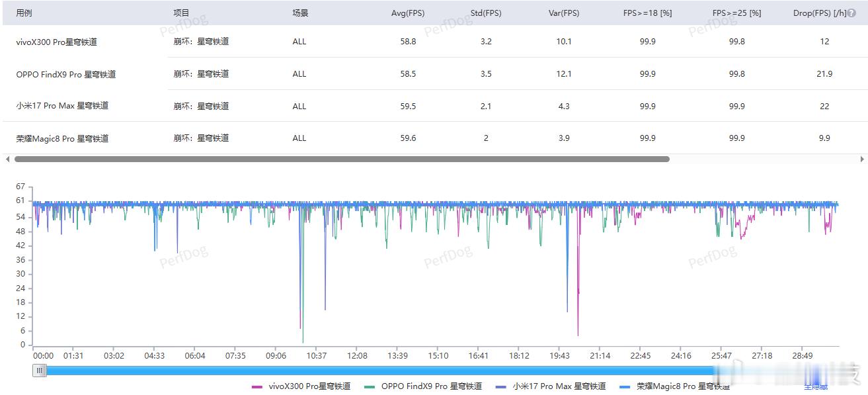This screenshot has width=868, height=395.
Task: Select the 用例 column header
Action: pyautogui.click(x=24, y=13)
